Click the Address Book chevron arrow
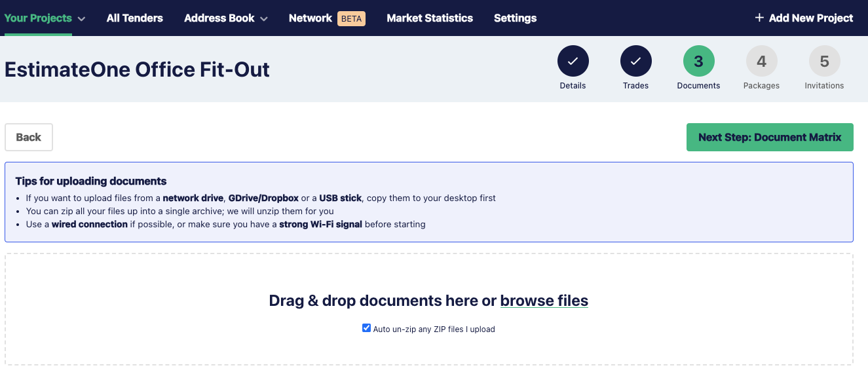 tap(263, 19)
